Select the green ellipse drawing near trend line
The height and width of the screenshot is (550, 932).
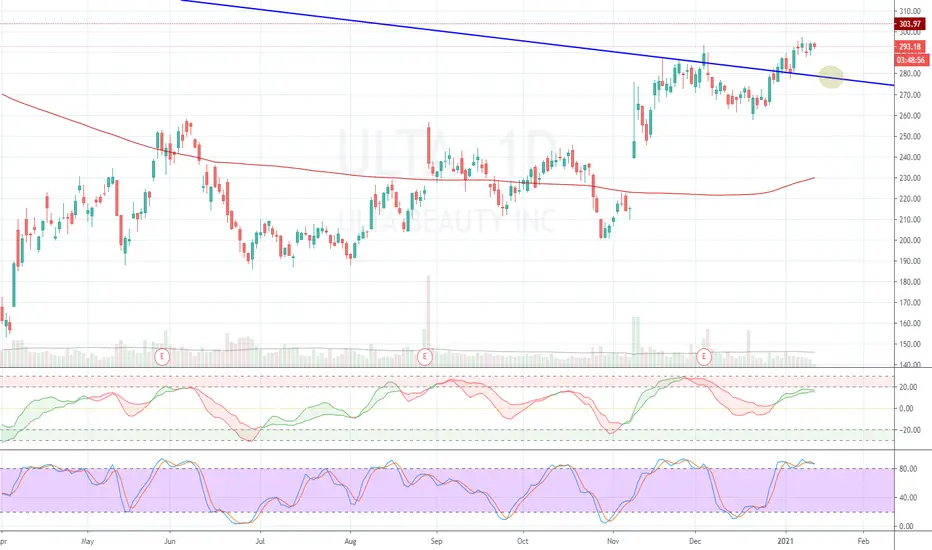tap(831, 77)
